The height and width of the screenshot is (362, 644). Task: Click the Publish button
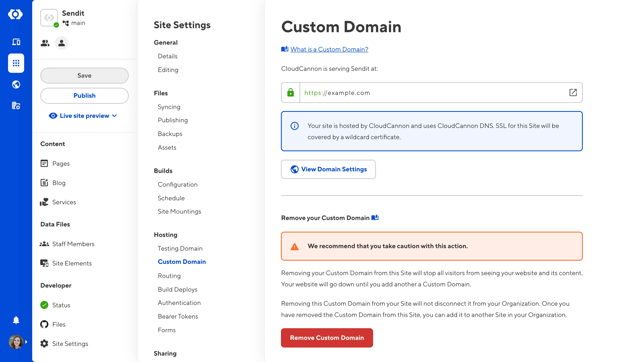[x=84, y=96]
